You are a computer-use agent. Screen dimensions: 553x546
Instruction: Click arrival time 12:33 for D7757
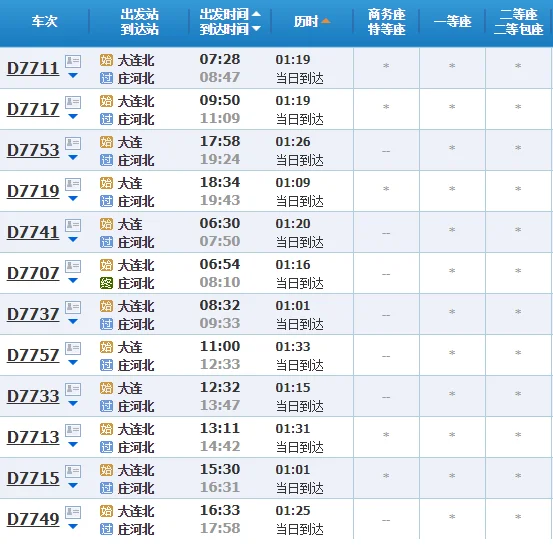220,364
